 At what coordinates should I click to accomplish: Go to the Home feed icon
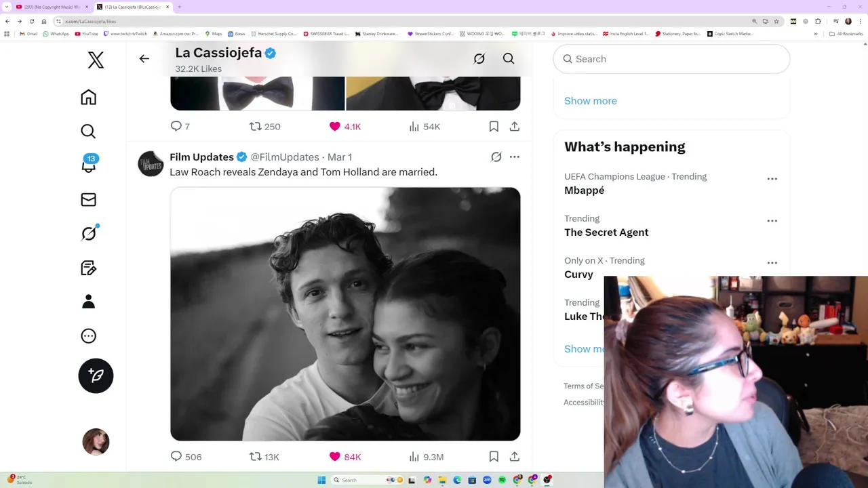[x=88, y=97]
